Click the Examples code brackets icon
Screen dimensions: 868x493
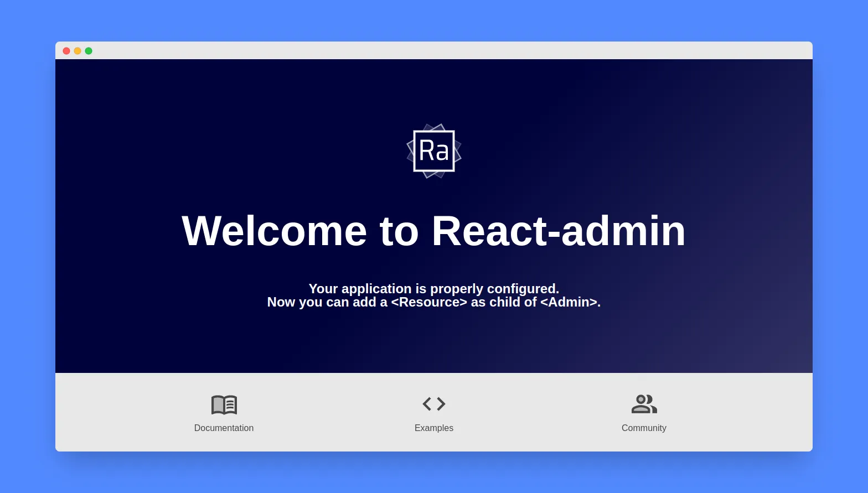click(x=434, y=404)
